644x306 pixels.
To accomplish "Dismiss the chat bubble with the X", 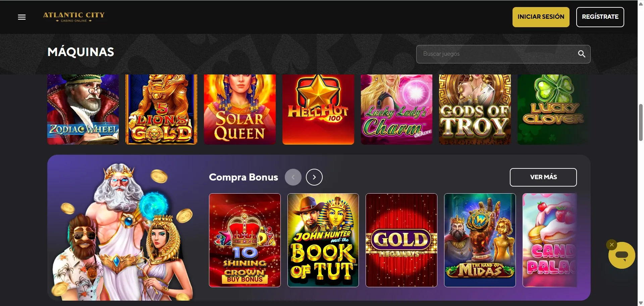I will [x=611, y=245].
